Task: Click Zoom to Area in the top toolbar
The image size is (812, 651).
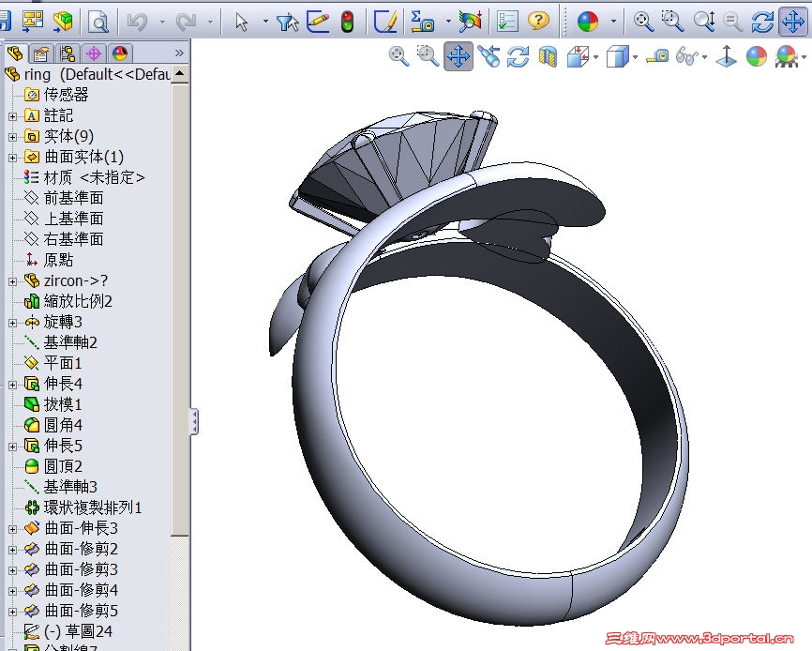Action: coord(672,22)
